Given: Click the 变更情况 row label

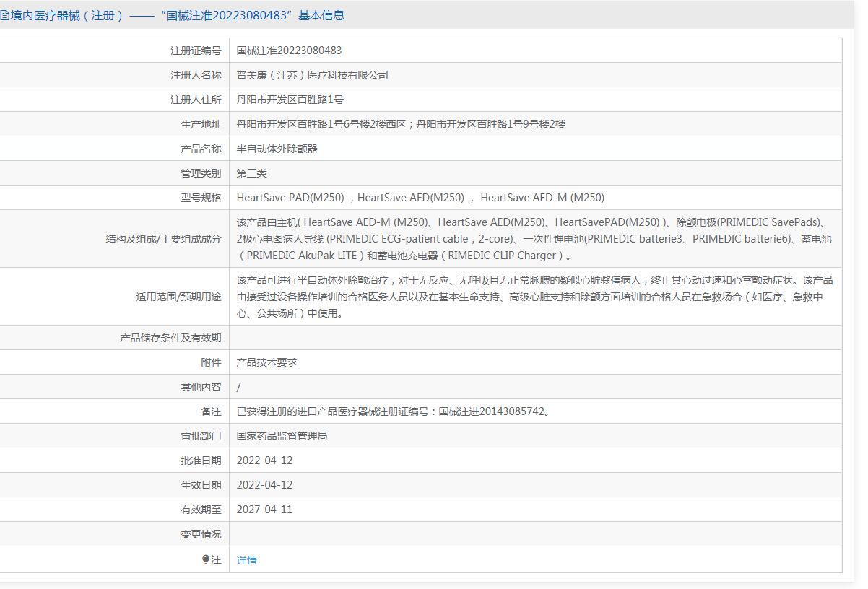Looking at the screenshot, I should pos(201,534).
